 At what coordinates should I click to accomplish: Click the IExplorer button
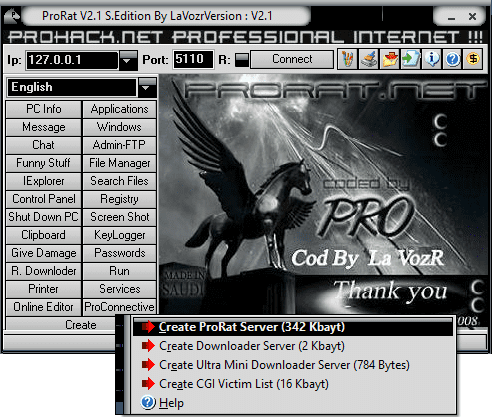[44, 181]
